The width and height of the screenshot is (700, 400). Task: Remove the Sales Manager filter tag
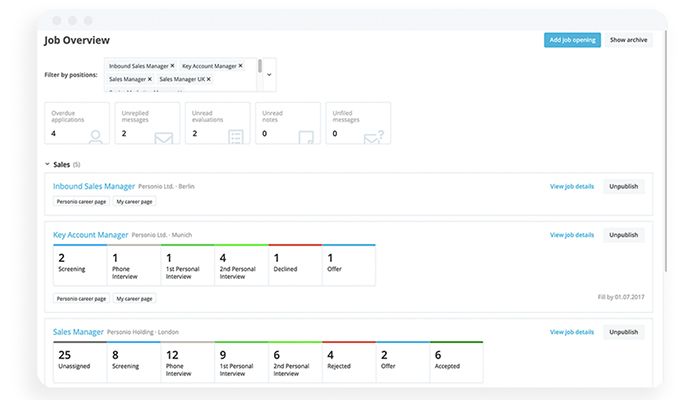tap(150, 78)
